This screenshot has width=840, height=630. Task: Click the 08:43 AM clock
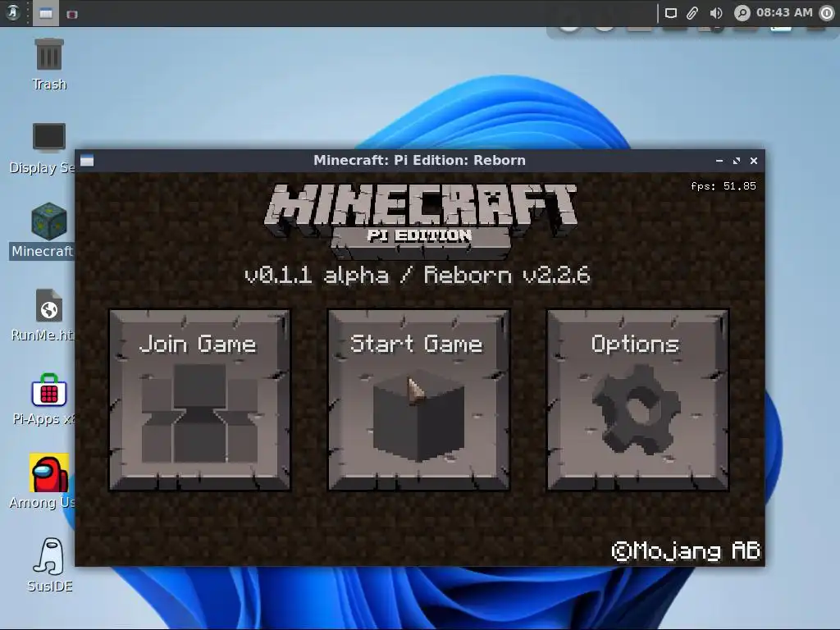click(784, 12)
